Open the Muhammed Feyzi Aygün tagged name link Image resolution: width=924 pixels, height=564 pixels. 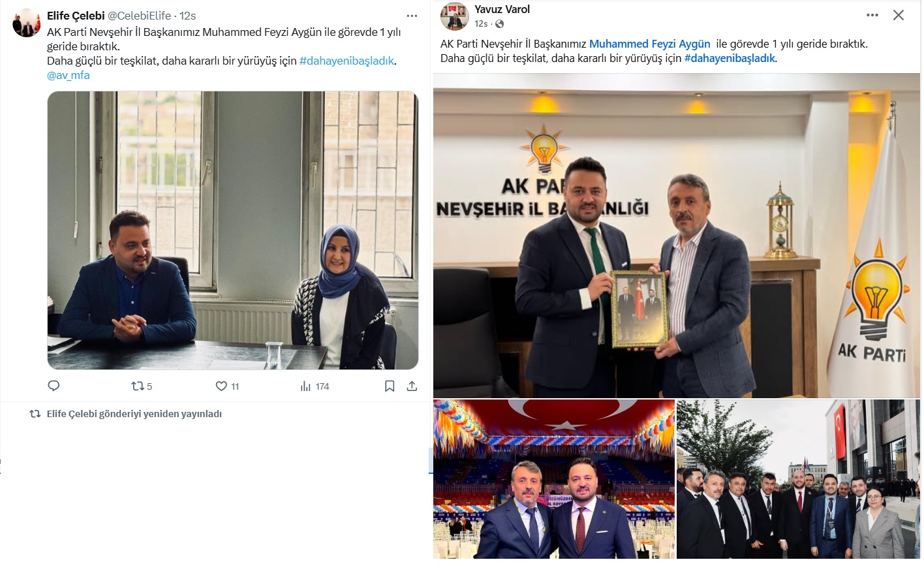(649, 44)
